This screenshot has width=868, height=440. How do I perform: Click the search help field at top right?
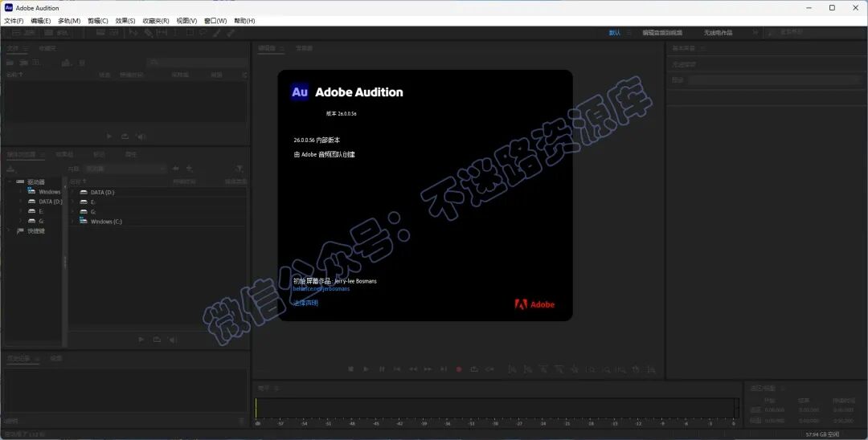click(813, 33)
